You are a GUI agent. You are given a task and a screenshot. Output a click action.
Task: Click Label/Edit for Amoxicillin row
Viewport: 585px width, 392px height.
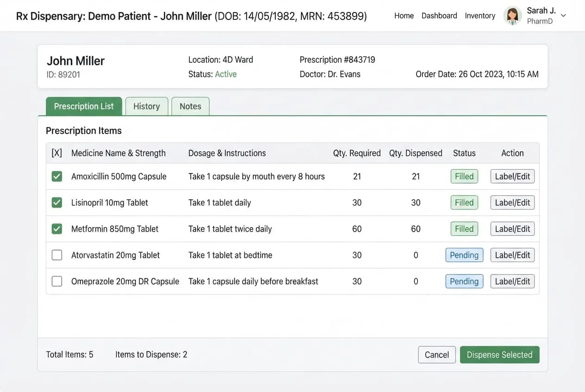point(512,176)
